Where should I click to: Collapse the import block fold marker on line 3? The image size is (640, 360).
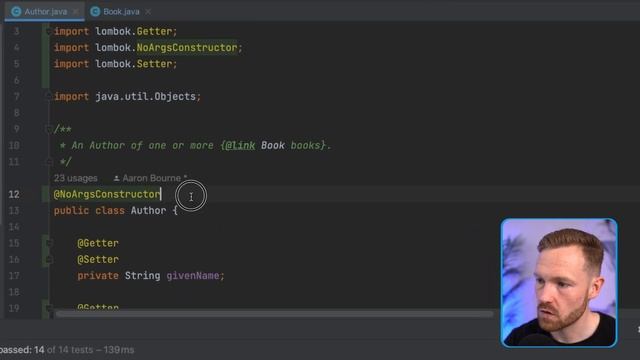click(48, 31)
